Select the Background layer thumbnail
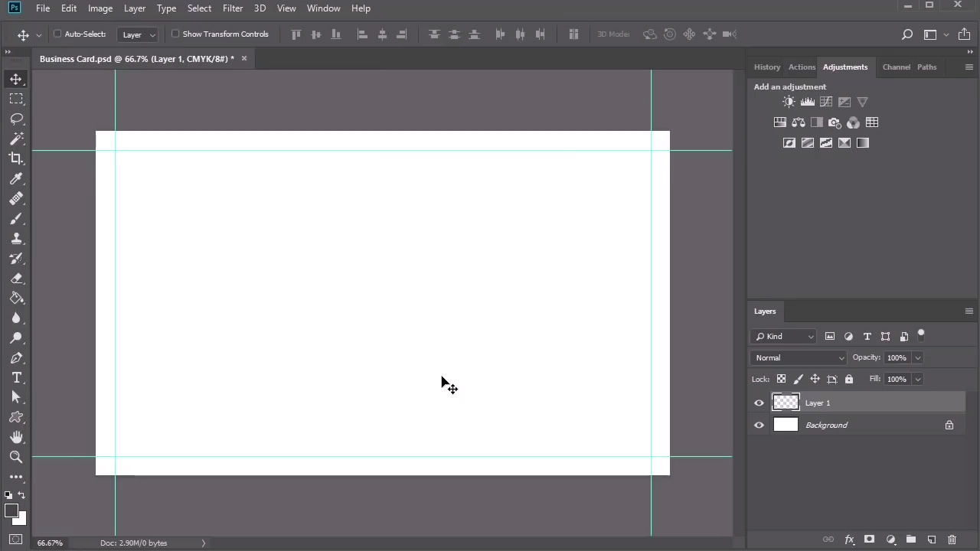This screenshot has width=980, height=551. coord(786,425)
